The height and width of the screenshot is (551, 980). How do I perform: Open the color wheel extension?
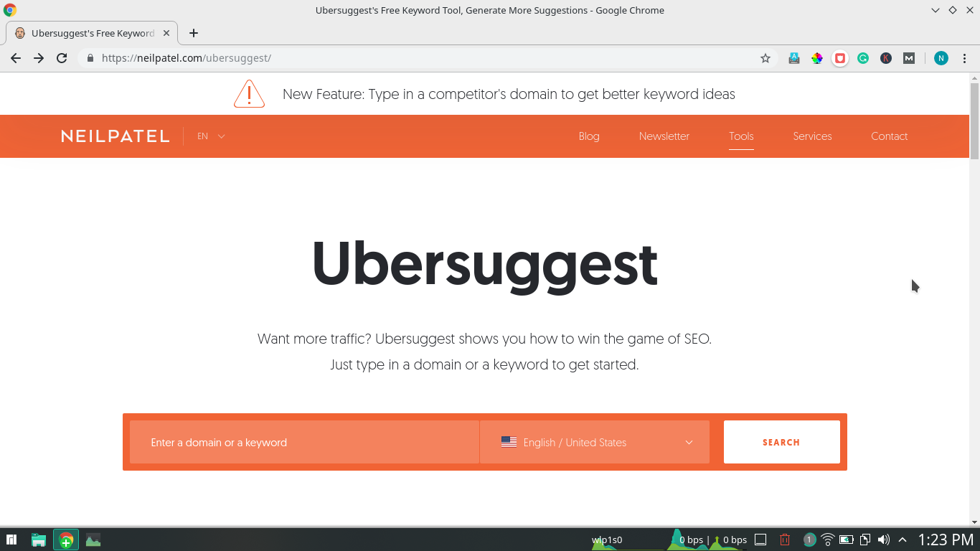click(817, 58)
